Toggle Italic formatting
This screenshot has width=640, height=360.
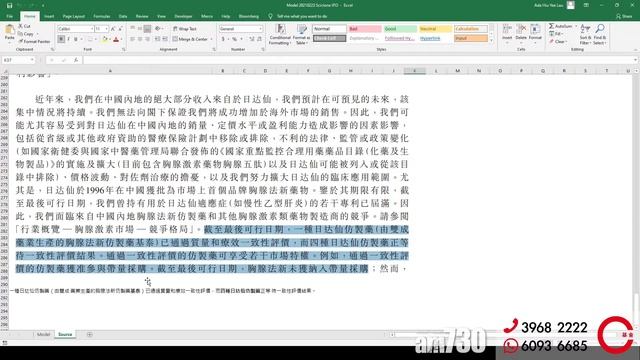coord(68,39)
